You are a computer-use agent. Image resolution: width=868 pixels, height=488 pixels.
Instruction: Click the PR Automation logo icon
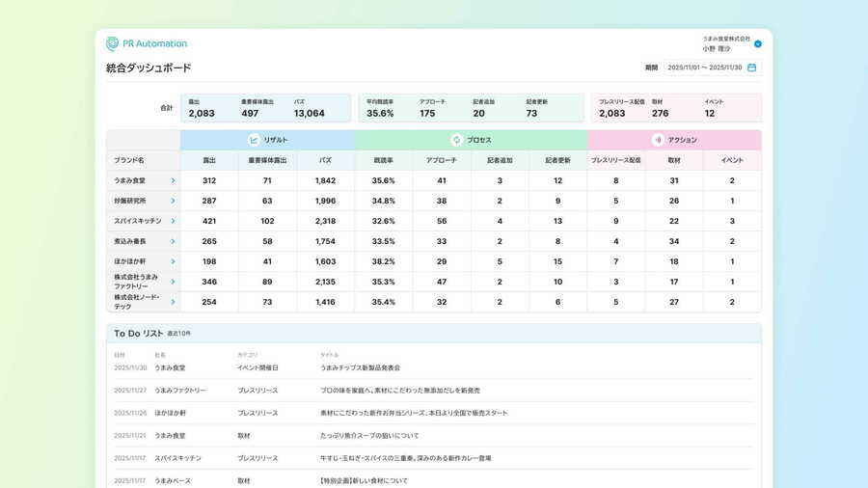113,43
